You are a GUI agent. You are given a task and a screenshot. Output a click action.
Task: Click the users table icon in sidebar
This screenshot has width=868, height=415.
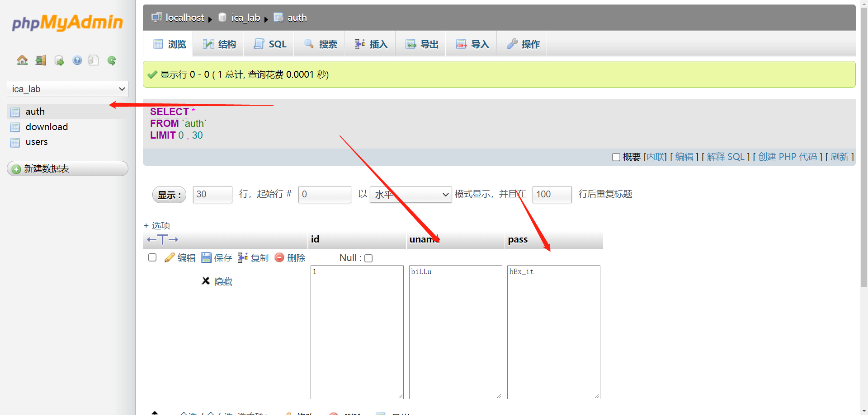(x=15, y=143)
